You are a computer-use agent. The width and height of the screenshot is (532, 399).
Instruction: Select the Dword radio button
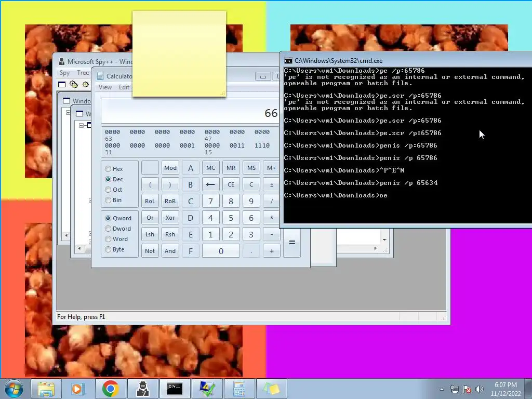[x=108, y=229]
